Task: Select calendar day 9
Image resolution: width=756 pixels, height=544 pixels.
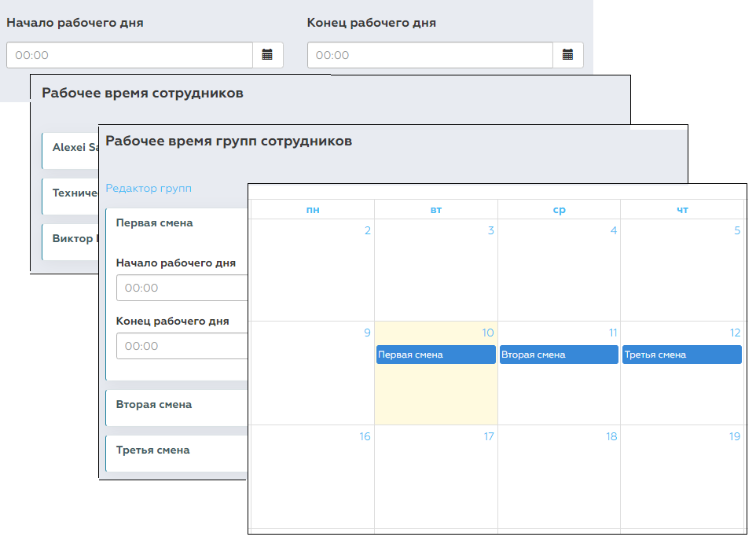Action: pos(313,373)
